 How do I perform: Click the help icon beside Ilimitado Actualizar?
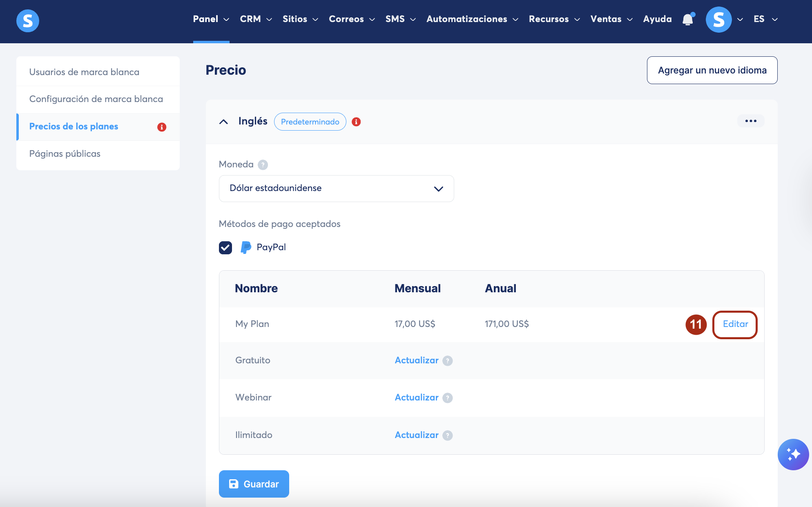click(x=448, y=436)
